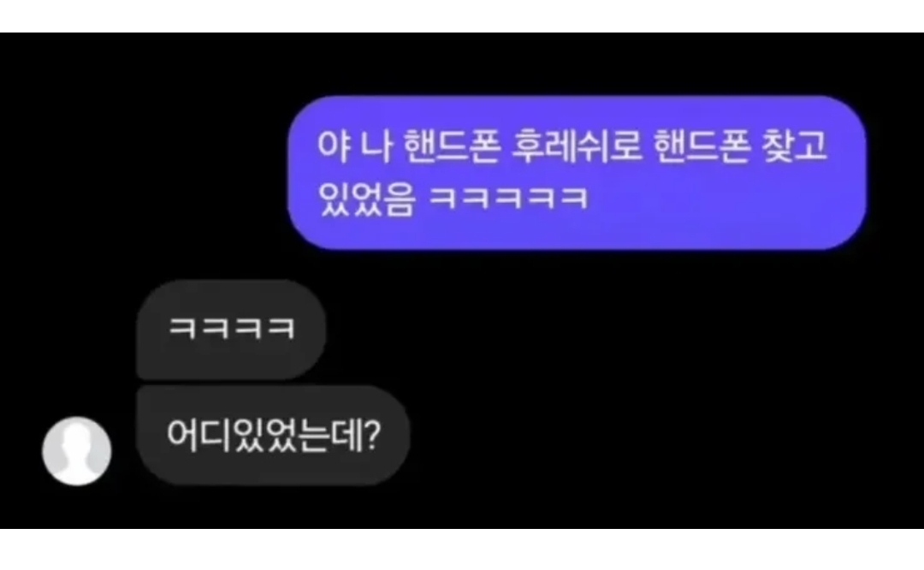
Task: Tap the 어디있었는데? message bubble
Action: (x=273, y=436)
